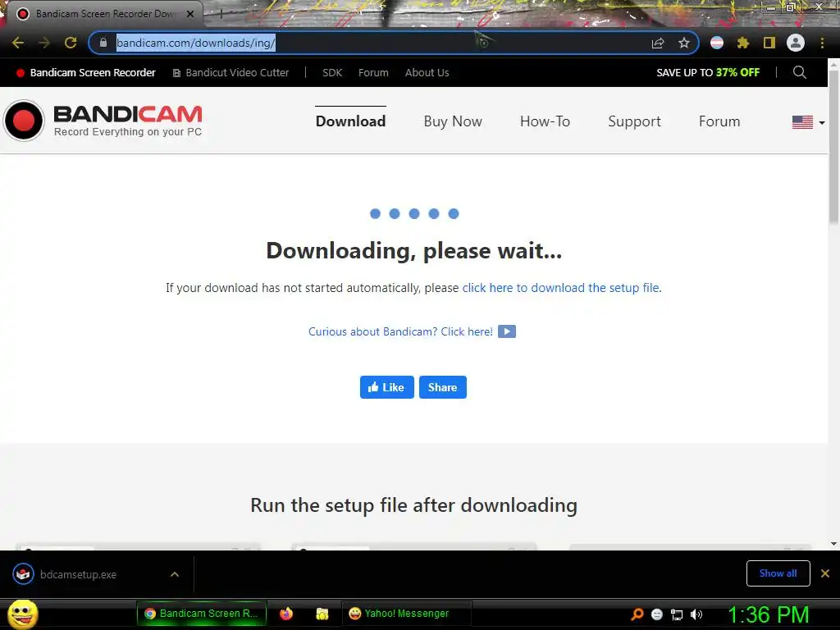This screenshot has height=630, width=840.
Task: Click the round face tray icon
Action: coord(657,614)
